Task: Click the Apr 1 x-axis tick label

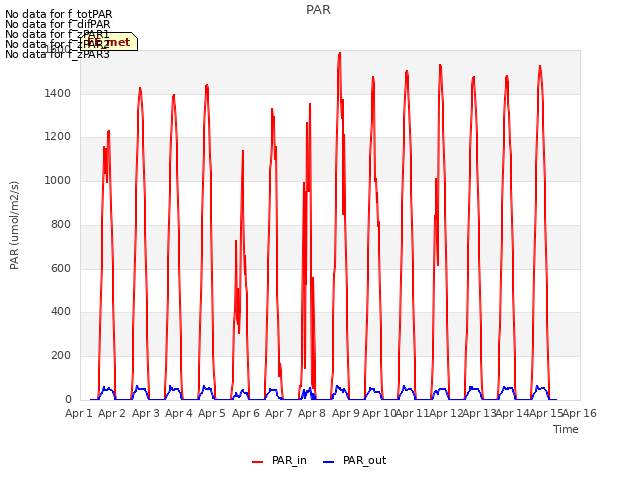Action: (x=79, y=413)
